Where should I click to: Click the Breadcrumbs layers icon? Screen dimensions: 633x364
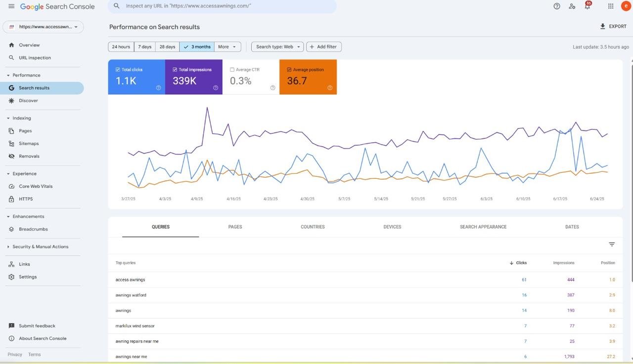point(11,229)
